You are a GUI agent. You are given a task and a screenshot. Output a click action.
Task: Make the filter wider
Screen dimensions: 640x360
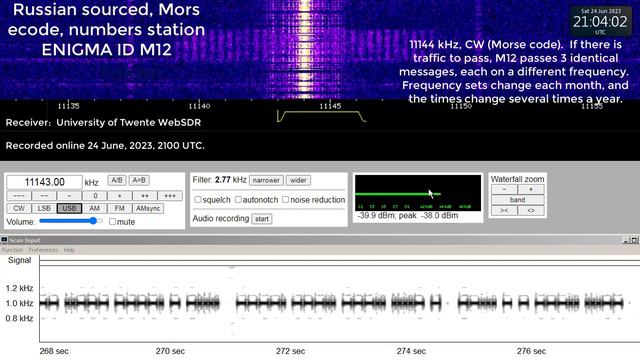point(298,180)
